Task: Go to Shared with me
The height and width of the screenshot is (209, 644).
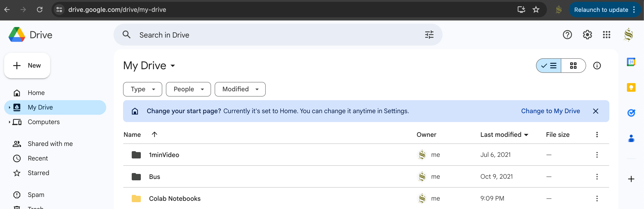Action: [x=50, y=144]
